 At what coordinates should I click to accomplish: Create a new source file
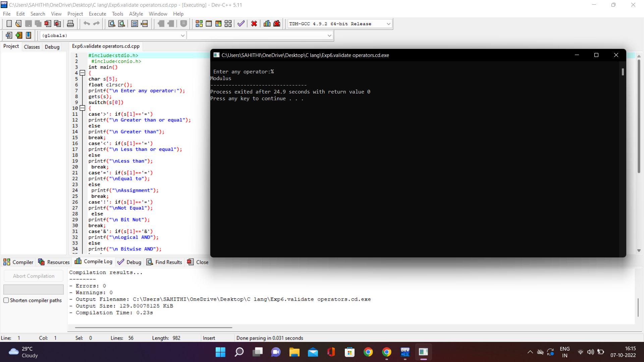[9, 23]
